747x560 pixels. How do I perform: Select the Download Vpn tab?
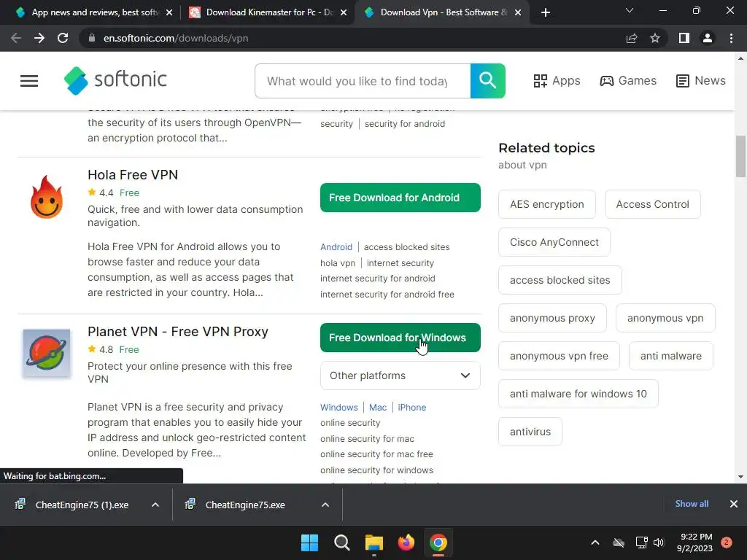[x=443, y=12]
